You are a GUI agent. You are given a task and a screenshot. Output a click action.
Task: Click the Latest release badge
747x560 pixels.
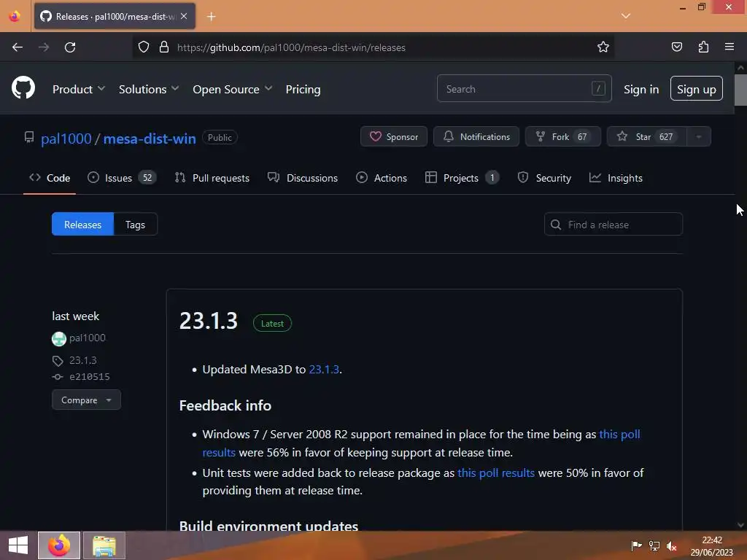(272, 323)
